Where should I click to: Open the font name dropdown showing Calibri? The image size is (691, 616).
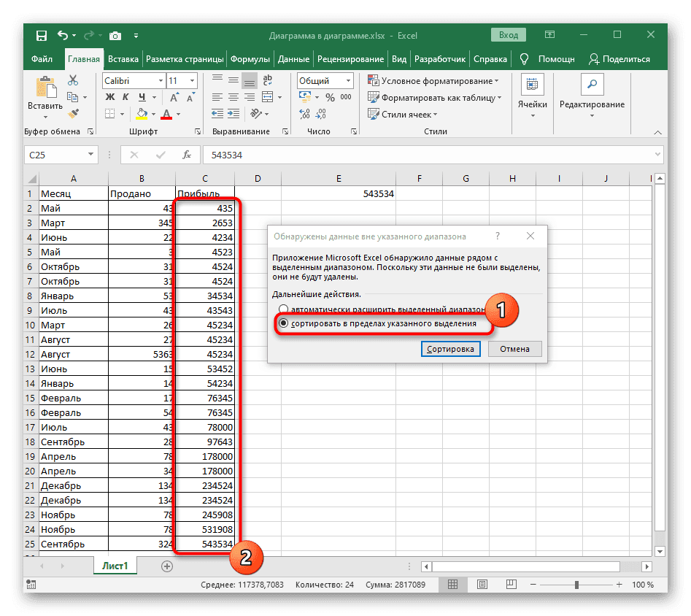[x=160, y=80]
